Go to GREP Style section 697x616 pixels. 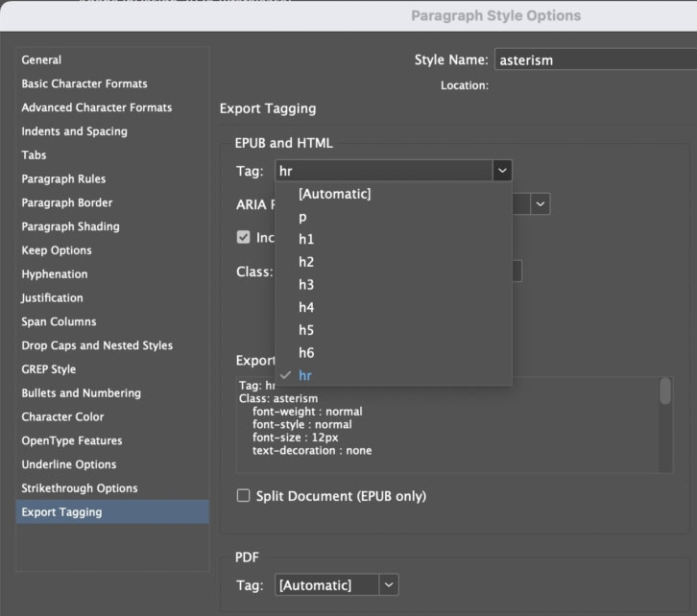pos(112,369)
